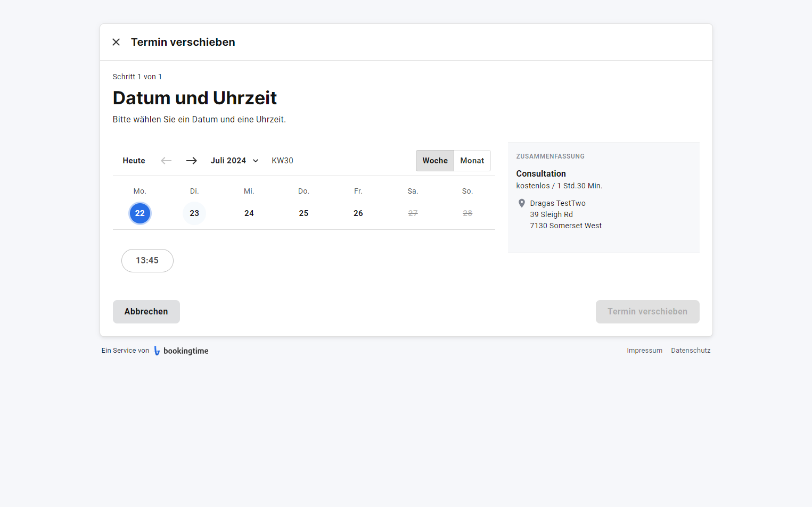Viewport: 812px width, 507px height.
Task: Click the address line 39 Sleigh Rd
Action: (551, 214)
